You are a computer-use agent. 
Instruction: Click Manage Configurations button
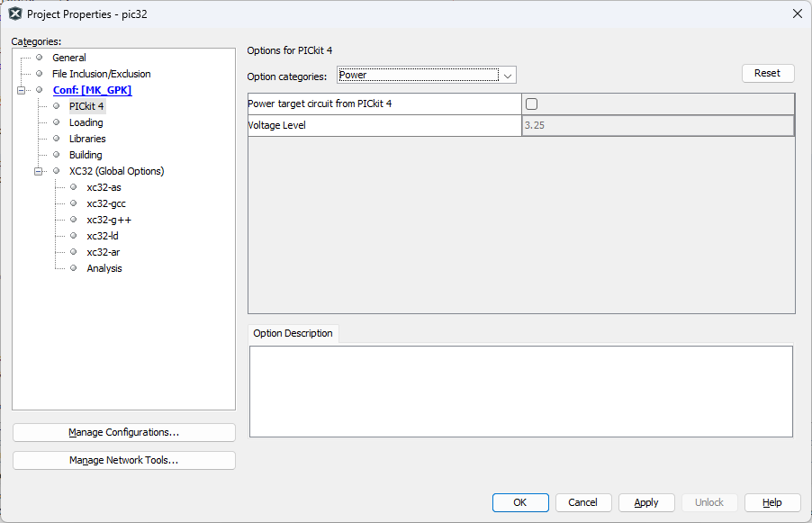click(124, 433)
